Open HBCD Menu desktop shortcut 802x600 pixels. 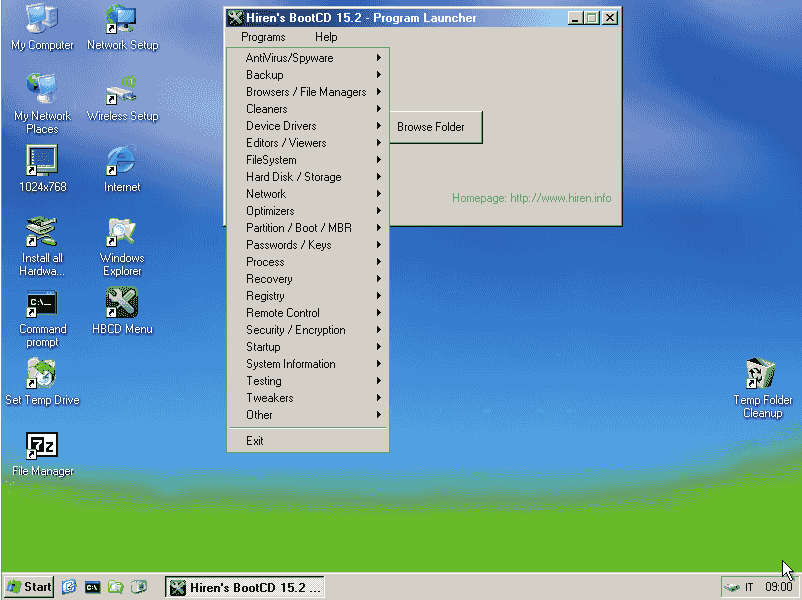(122, 311)
